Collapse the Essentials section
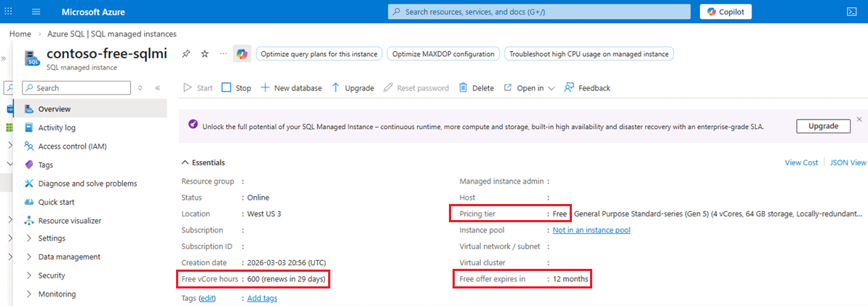The image size is (868, 306). (x=203, y=162)
